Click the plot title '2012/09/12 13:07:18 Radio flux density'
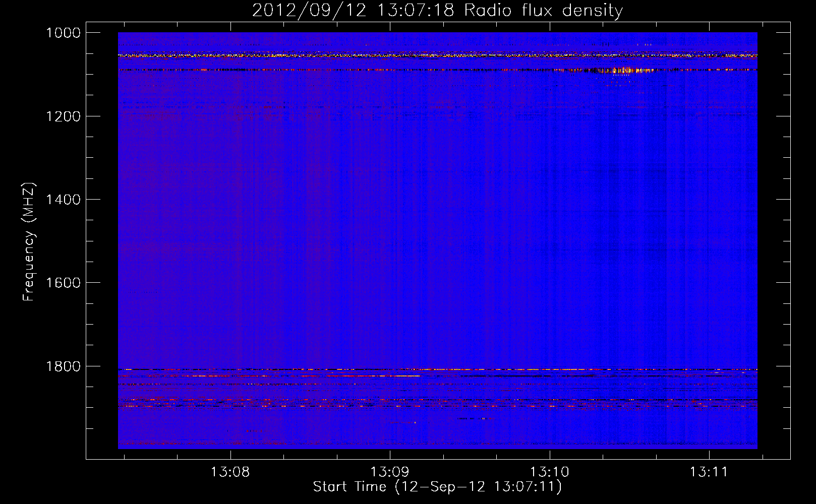This screenshot has width=816, height=504. tap(437, 10)
